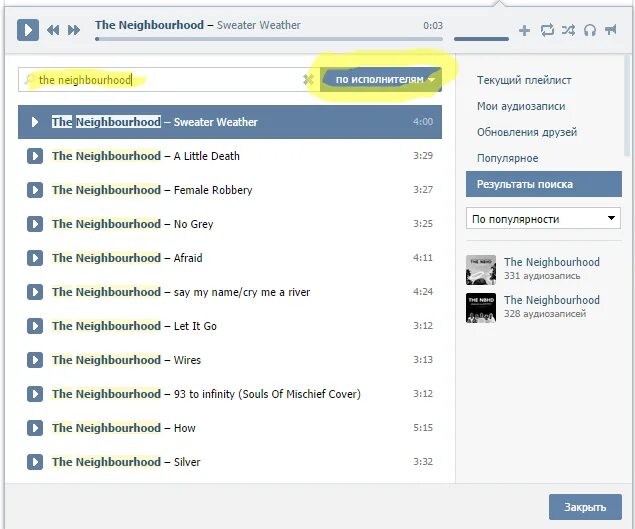Click the 'Закрыть' button
Viewport: 635px width, 529px height.
[x=585, y=507]
